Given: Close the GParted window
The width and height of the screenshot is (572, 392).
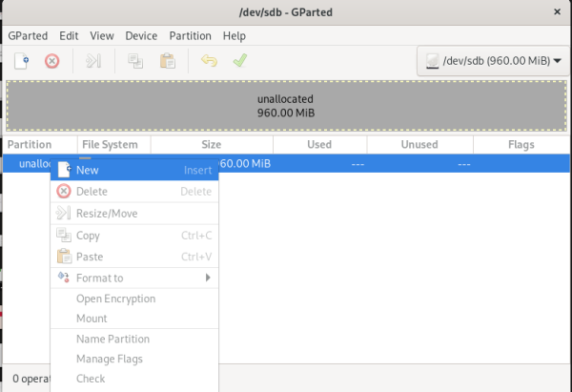Looking at the screenshot, I should (556, 10).
